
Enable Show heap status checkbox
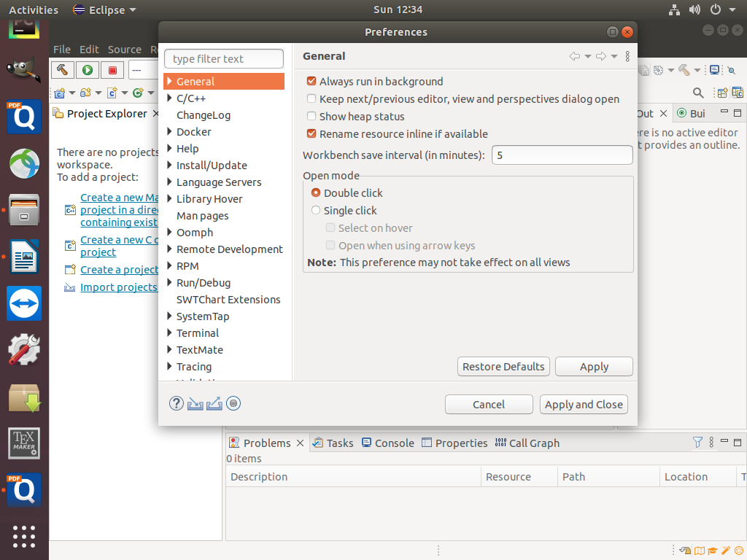(311, 116)
